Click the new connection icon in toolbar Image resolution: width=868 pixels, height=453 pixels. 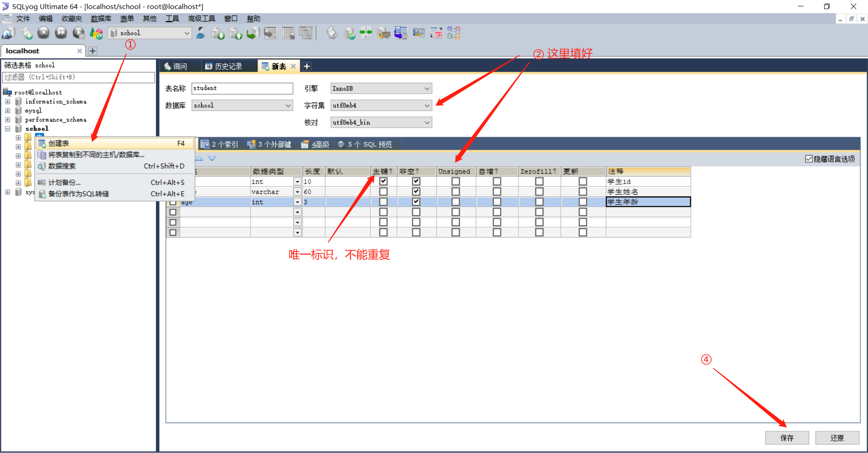[x=8, y=33]
